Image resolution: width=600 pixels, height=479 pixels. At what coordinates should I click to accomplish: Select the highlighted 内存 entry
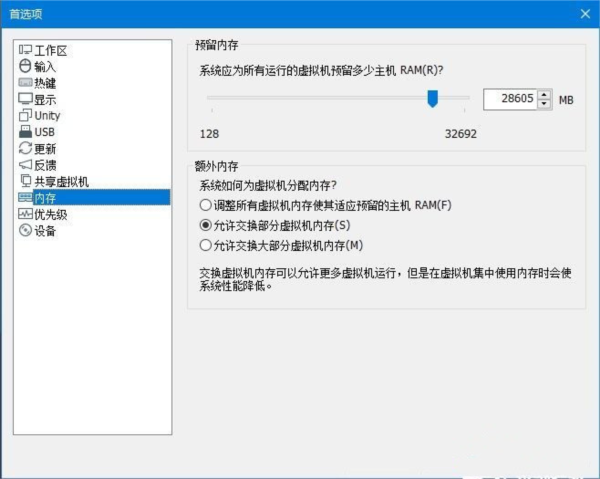tap(101, 197)
